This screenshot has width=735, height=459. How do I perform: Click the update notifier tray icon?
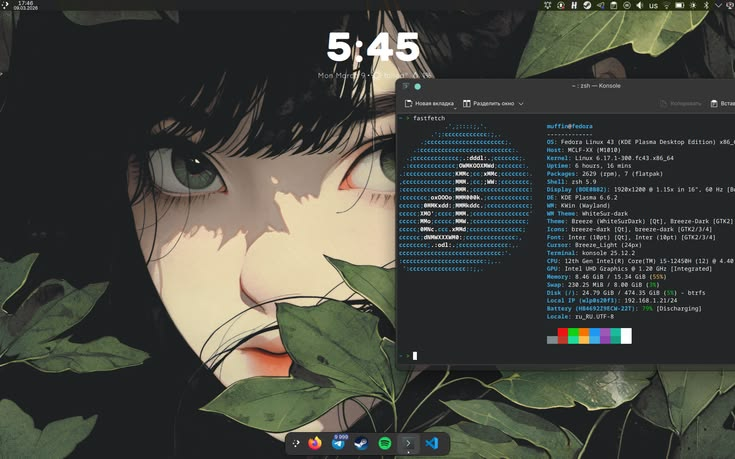pos(561,5)
